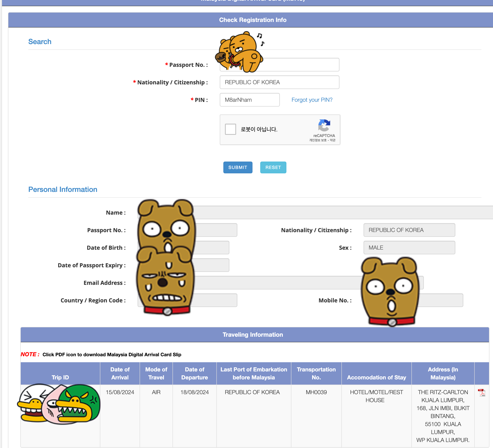Click the Sex field showing MALE
This screenshot has width=493, height=448.
tap(409, 248)
